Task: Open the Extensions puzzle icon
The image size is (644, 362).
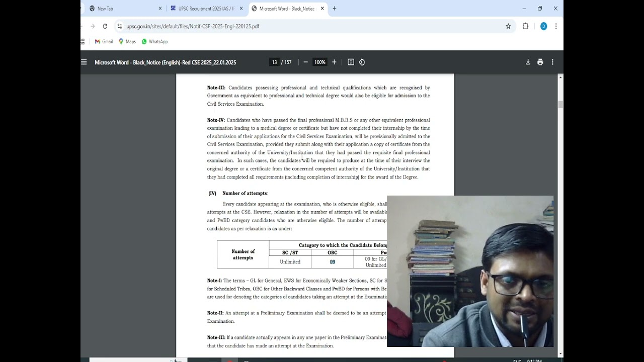Action: [525, 26]
